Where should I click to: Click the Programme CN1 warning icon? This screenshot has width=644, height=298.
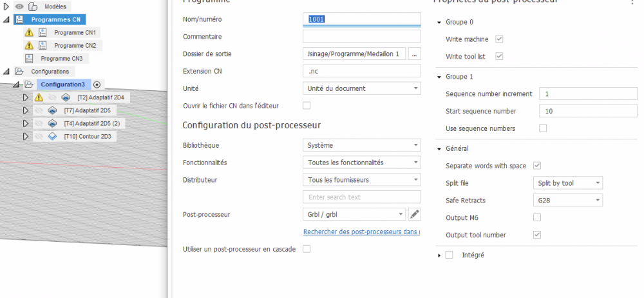pyautogui.click(x=29, y=32)
